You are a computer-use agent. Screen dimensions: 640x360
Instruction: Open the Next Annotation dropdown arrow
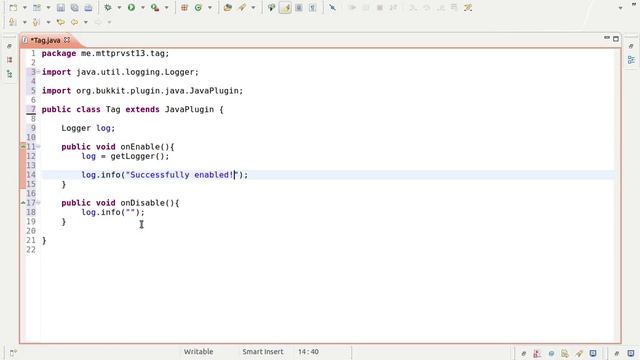(24, 22)
